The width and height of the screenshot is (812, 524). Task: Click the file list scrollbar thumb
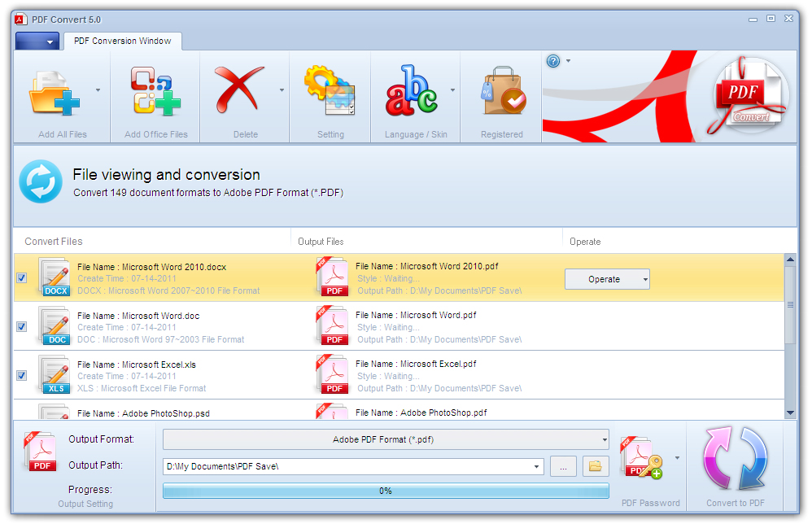click(790, 305)
